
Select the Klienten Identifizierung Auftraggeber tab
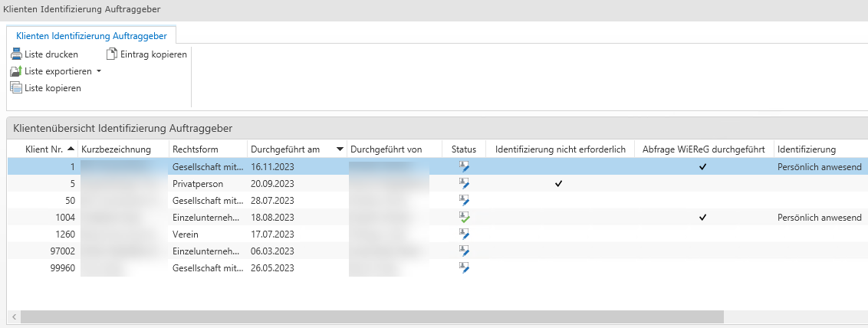pos(91,35)
